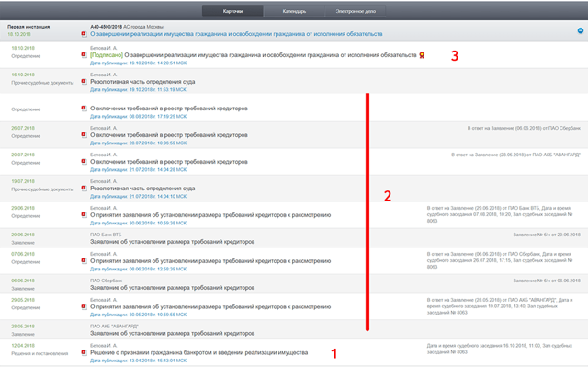
Task: Switch to the Карточки tab
Action: coord(232,11)
